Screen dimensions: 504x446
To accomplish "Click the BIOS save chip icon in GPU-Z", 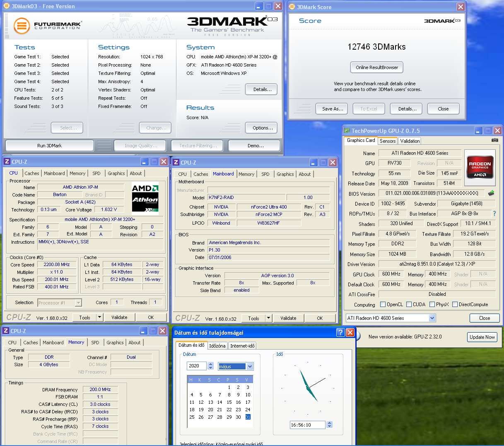I will point(491,193).
